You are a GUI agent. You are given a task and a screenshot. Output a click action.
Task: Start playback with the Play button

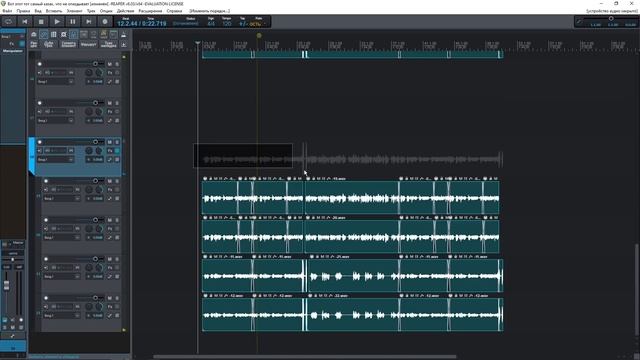pos(57,22)
